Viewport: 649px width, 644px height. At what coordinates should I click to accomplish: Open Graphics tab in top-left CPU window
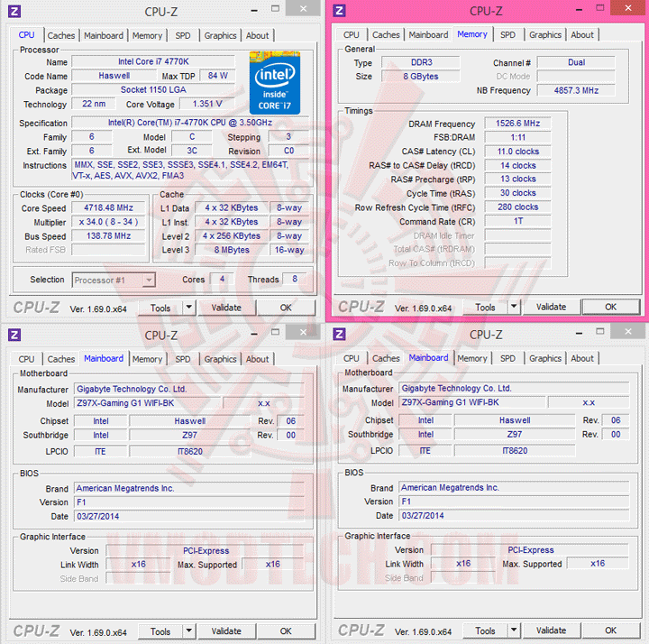(220, 35)
